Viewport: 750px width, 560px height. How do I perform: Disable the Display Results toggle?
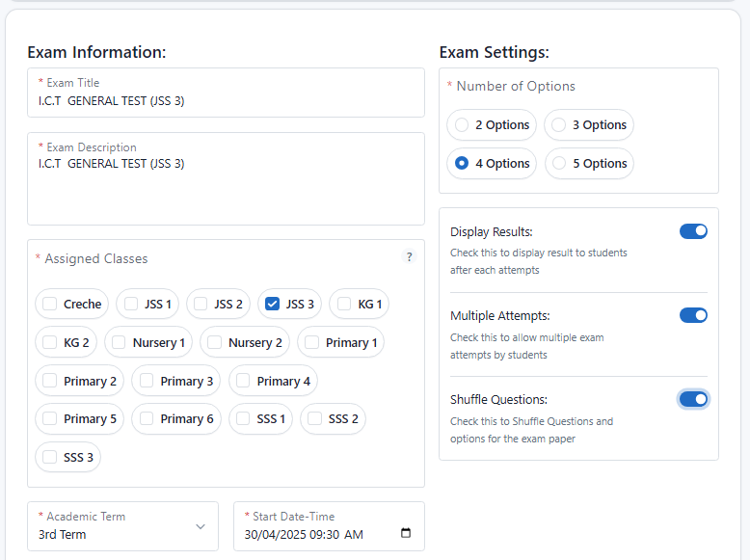pos(693,231)
